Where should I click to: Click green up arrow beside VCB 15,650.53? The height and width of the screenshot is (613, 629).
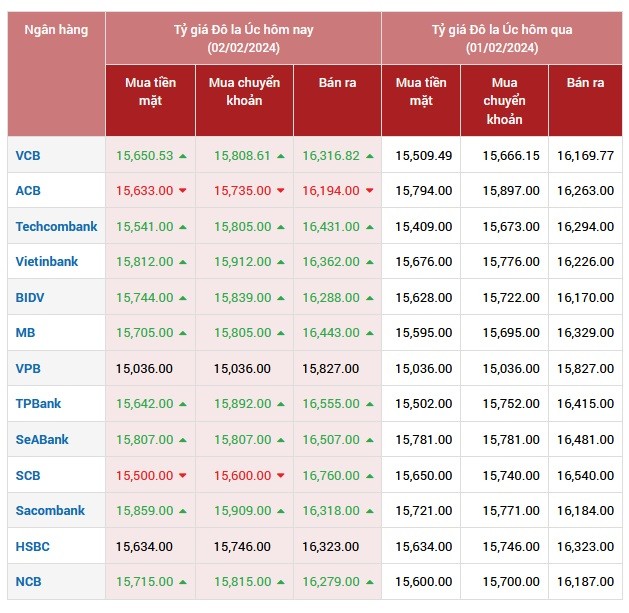pyautogui.click(x=183, y=156)
